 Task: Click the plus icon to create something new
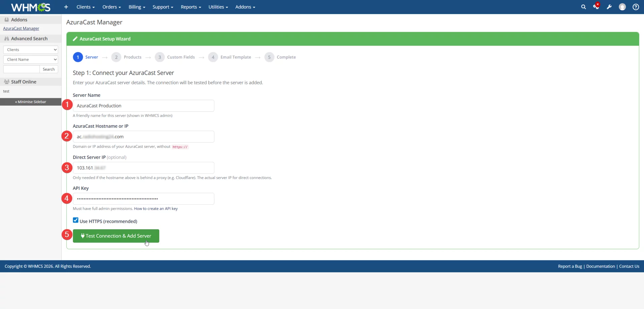(x=66, y=7)
